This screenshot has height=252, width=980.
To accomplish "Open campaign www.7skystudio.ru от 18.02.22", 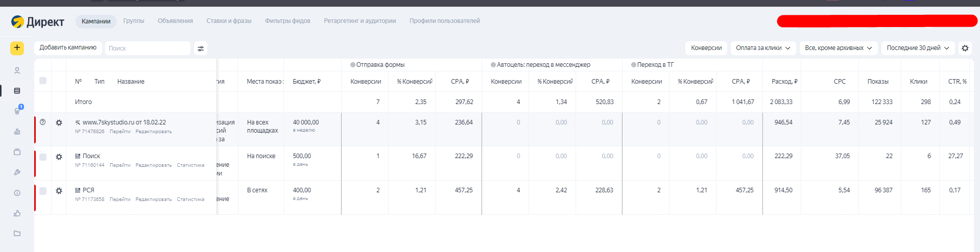I will coord(124,122).
